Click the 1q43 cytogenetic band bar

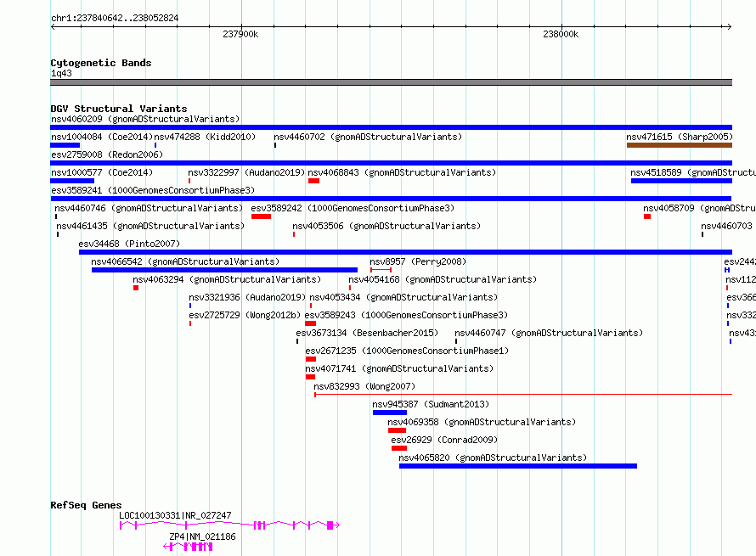391,82
